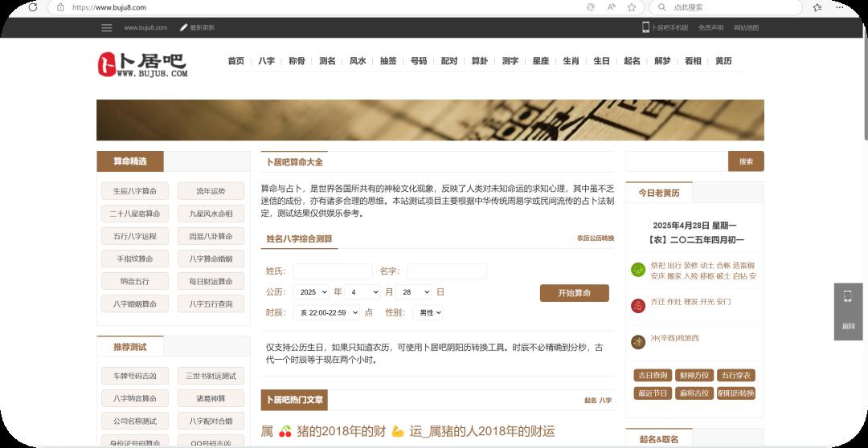Click the floating mobile phone icon on right
The height and width of the screenshot is (448, 868).
pyautogui.click(x=848, y=296)
